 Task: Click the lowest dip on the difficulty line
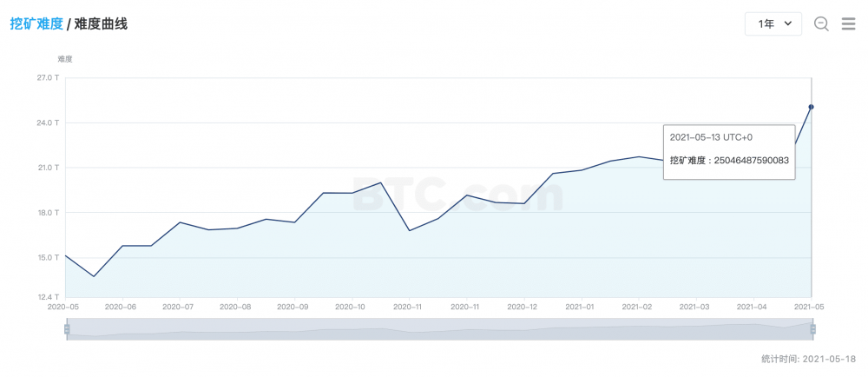[94, 276]
